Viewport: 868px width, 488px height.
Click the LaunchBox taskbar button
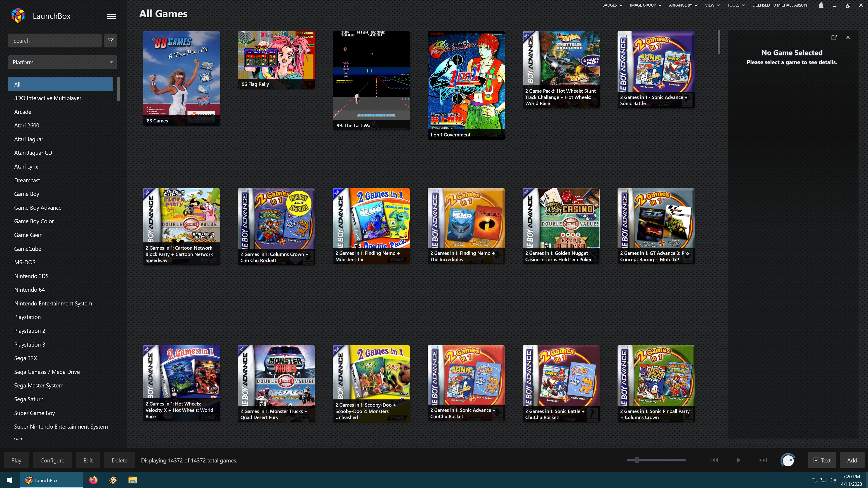pos(52,480)
